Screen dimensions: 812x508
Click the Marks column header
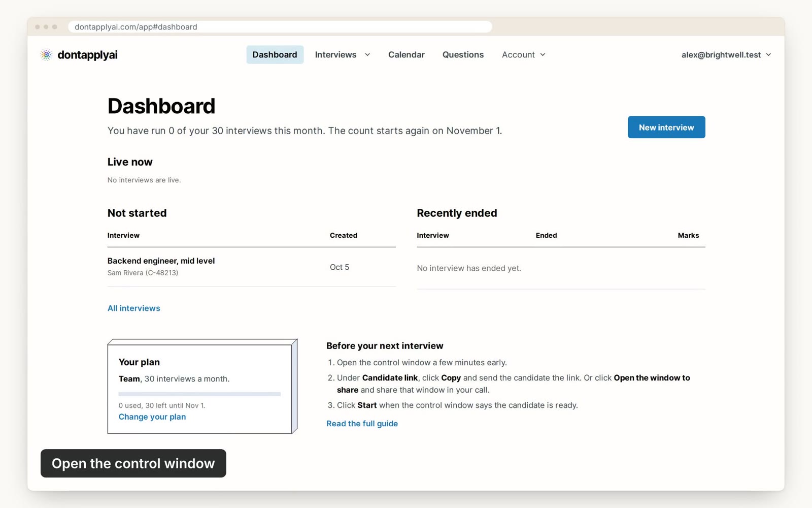pyautogui.click(x=688, y=235)
